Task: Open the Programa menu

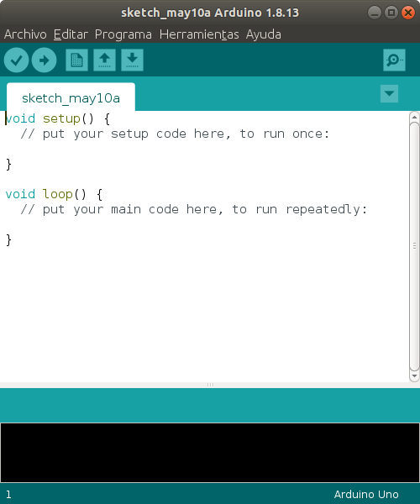Action: (x=123, y=34)
